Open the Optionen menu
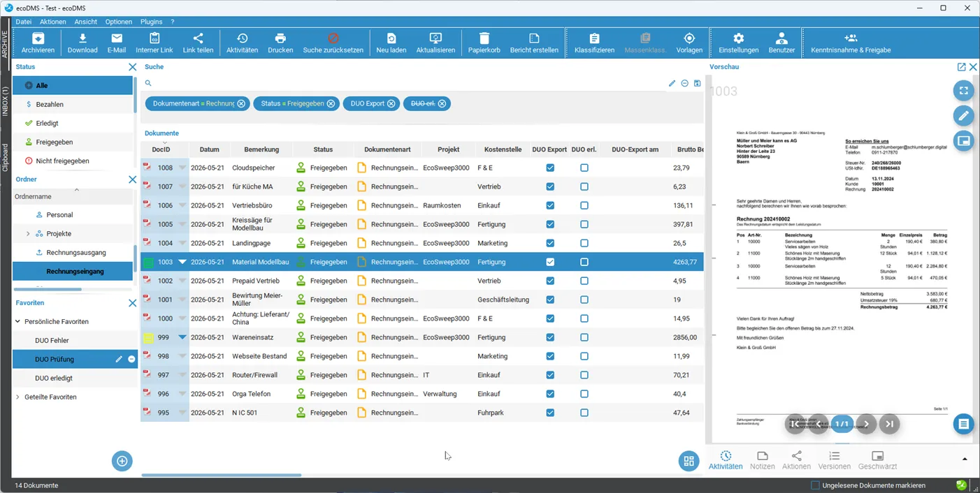This screenshot has height=493, width=980. [118, 22]
